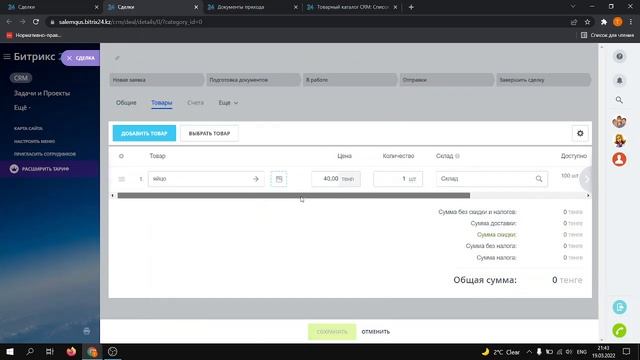
Task: Open a new browser tab
Action: tap(411, 7)
